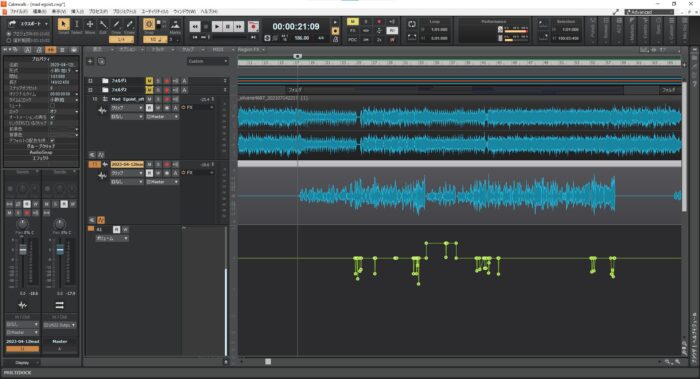This screenshot has width=700, height=379.
Task: Open the Custom track control dropdown
Action: point(208,61)
